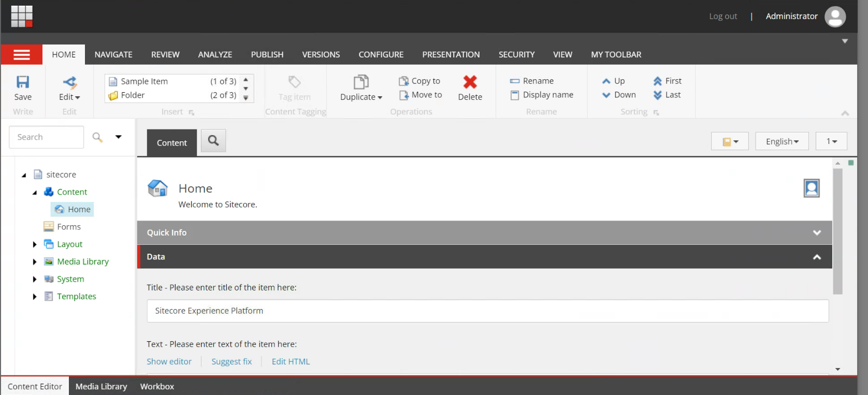Select the Templates tree item
Viewport: 868px width, 395px height.
[x=70, y=296]
